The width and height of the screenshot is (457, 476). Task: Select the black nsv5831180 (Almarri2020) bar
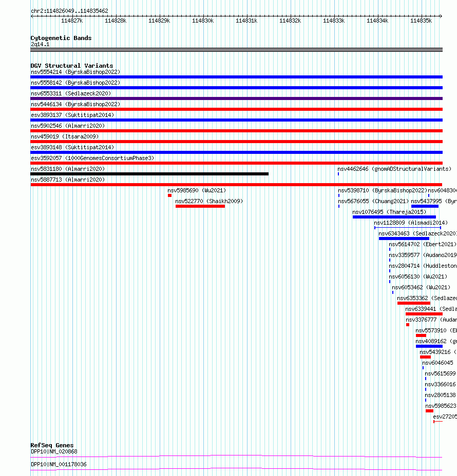pyautogui.click(x=149, y=174)
